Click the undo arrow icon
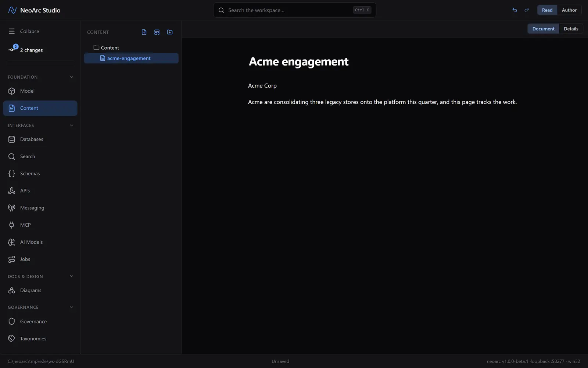The image size is (588, 368). coord(514,10)
